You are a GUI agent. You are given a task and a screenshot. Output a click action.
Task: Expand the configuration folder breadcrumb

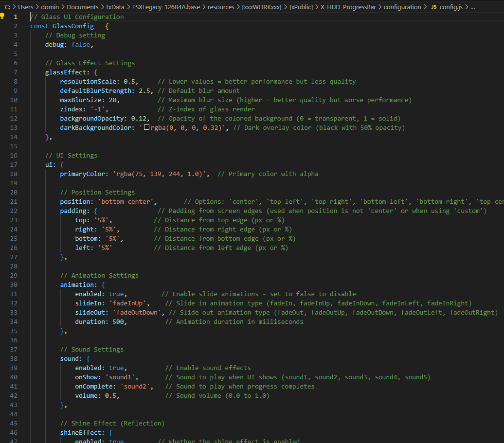pyautogui.click(x=402, y=7)
